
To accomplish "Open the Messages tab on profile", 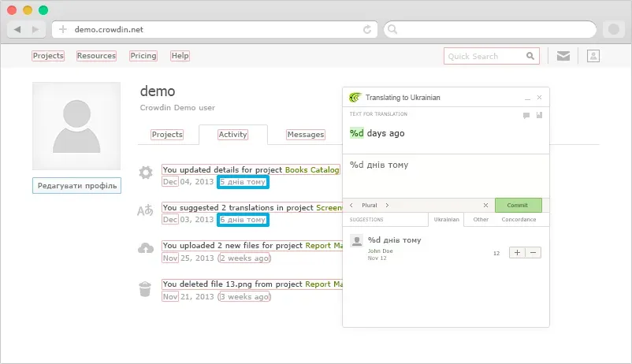I will point(305,135).
